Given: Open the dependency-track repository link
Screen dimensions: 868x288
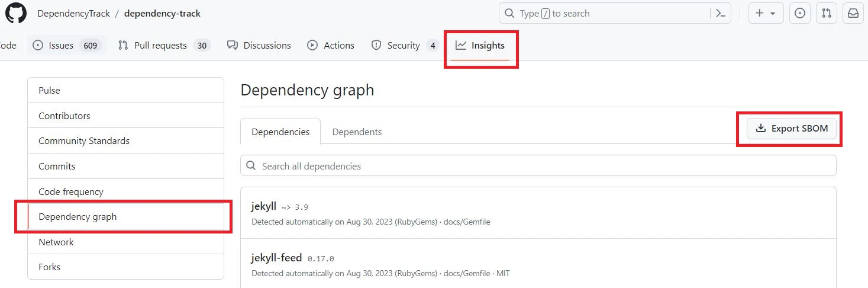Looking at the screenshot, I should 162,14.
